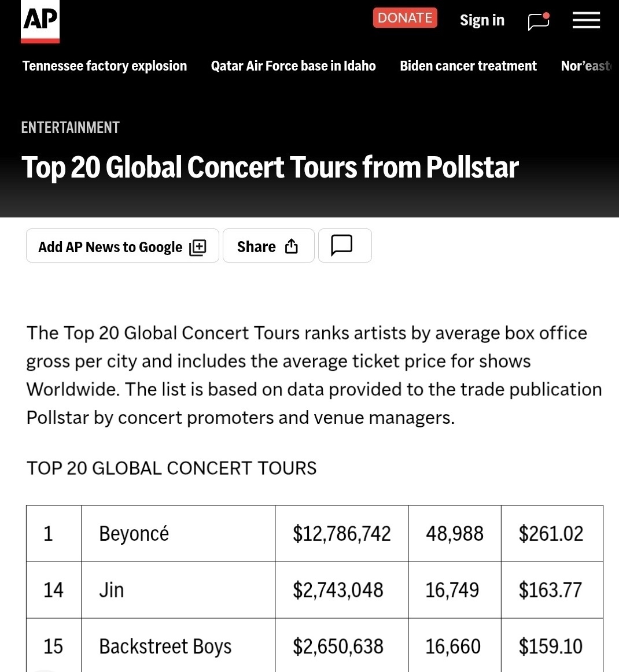Click the Add to Google plus icon
The image size is (619, 672).
198,247
